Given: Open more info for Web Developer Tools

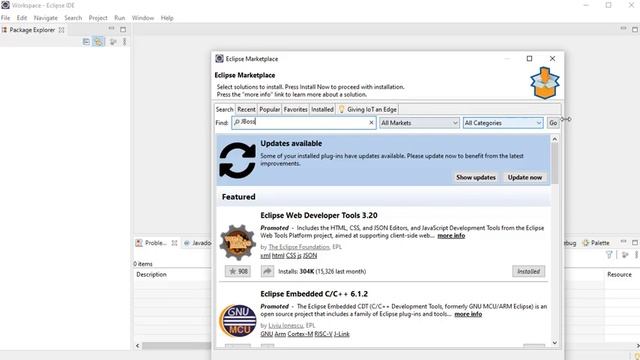Looking at the screenshot, I should pyautogui.click(x=451, y=236).
